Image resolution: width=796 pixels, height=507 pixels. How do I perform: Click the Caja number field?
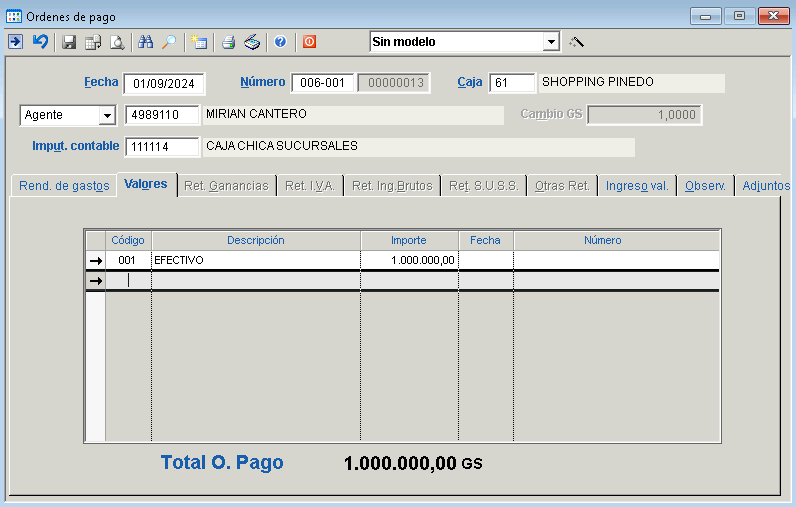tap(512, 83)
